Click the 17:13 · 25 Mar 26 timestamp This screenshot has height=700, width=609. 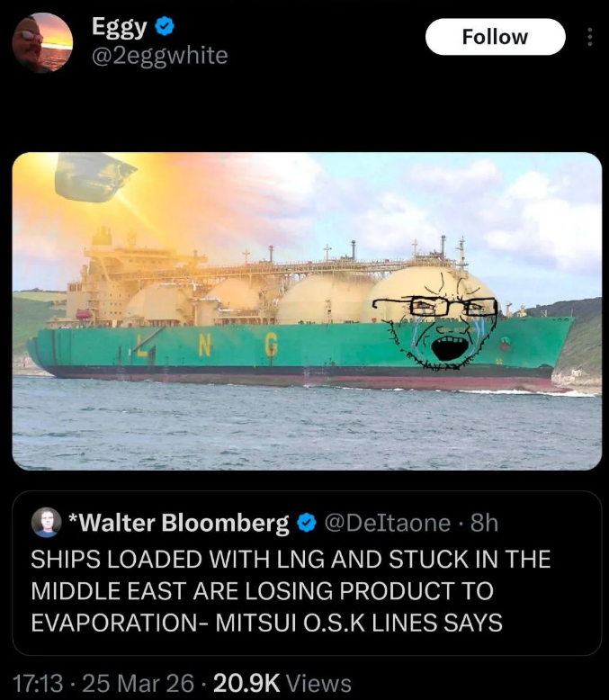(x=103, y=683)
